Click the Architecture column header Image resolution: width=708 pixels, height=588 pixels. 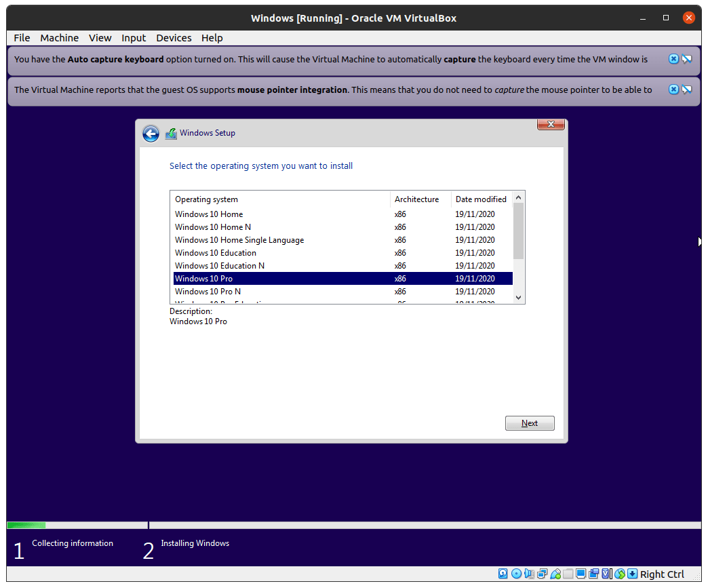pos(420,199)
